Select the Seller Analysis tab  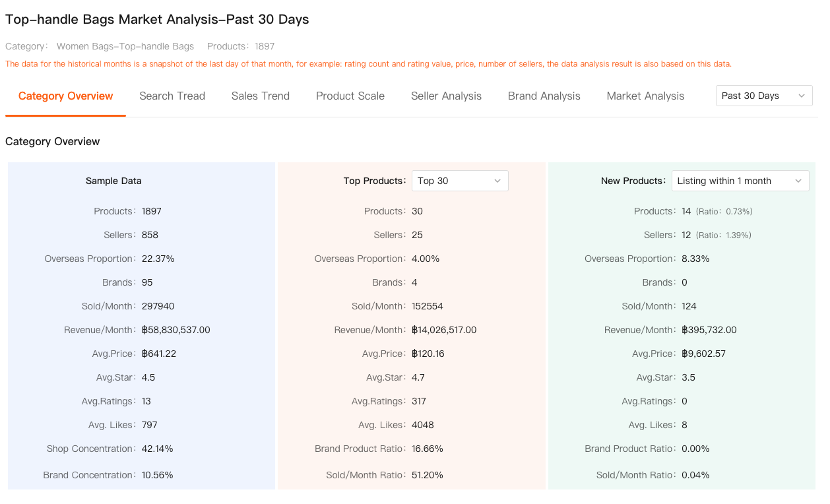click(x=446, y=96)
